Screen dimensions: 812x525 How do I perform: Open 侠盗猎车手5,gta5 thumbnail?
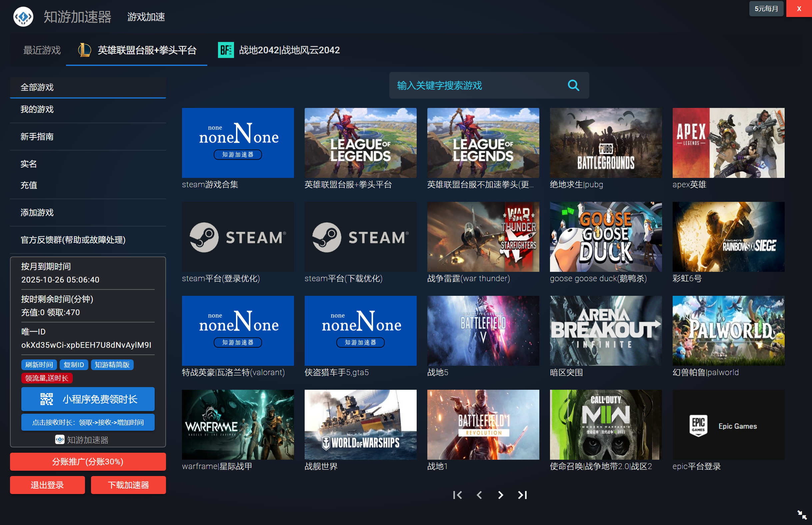(x=360, y=331)
